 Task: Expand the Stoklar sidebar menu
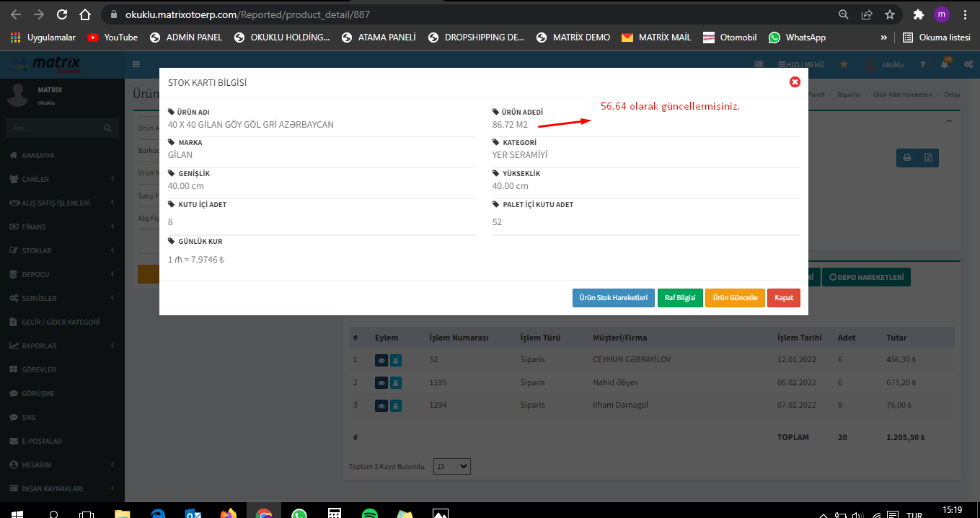click(x=62, y=250)
